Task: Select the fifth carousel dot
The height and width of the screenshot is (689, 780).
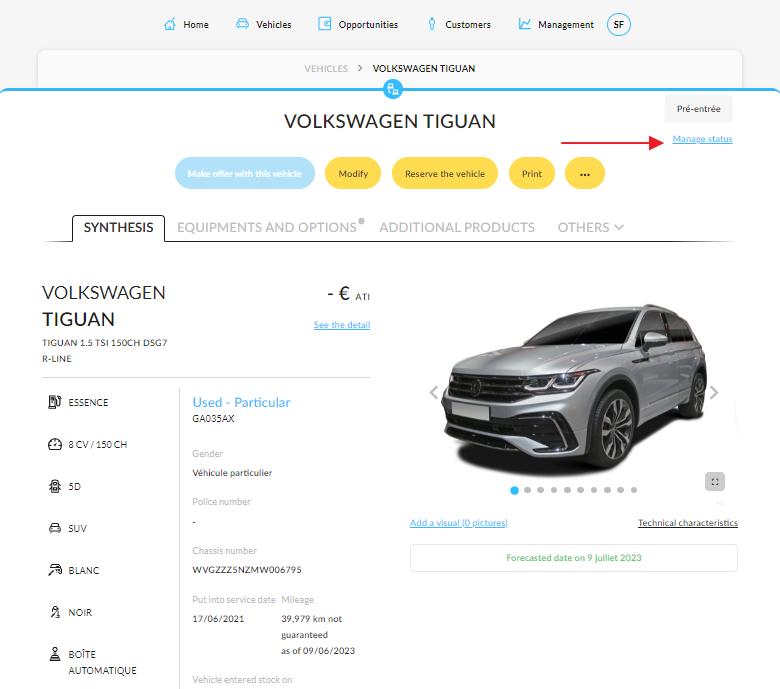Action: pyautogui.click(x=567, y=490)
